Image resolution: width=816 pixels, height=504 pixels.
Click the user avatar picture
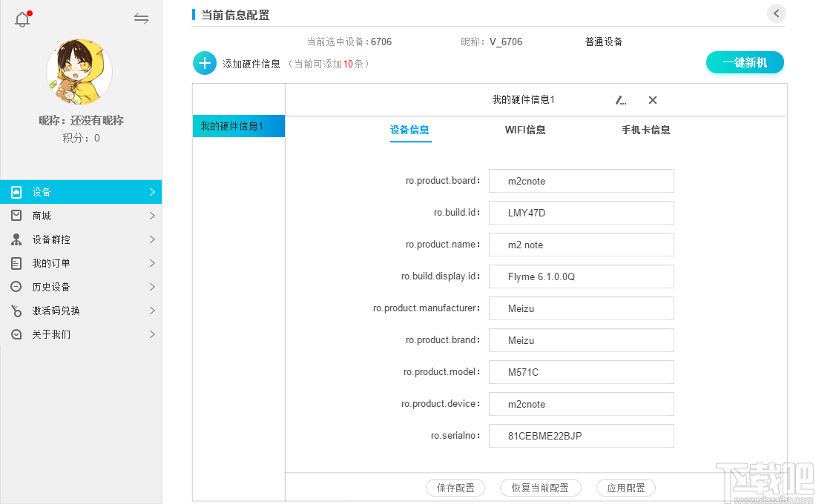[79, 71]
